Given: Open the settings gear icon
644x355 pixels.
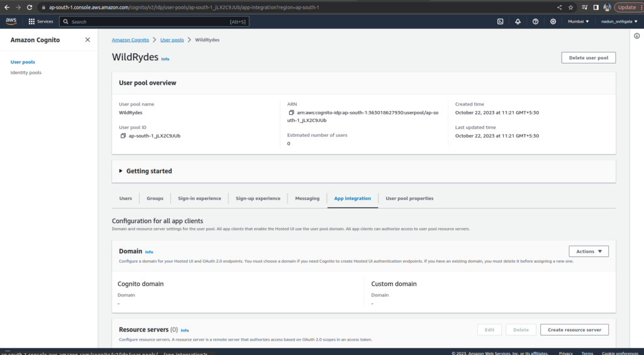Looking at the screenshot, I should 553,21.
